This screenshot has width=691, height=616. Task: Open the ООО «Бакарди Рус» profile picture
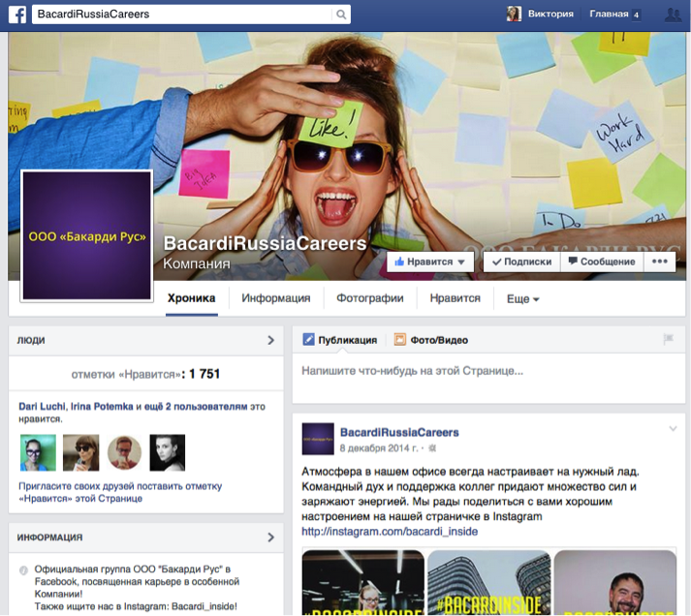pyautogui.click(x=87, y=235)
